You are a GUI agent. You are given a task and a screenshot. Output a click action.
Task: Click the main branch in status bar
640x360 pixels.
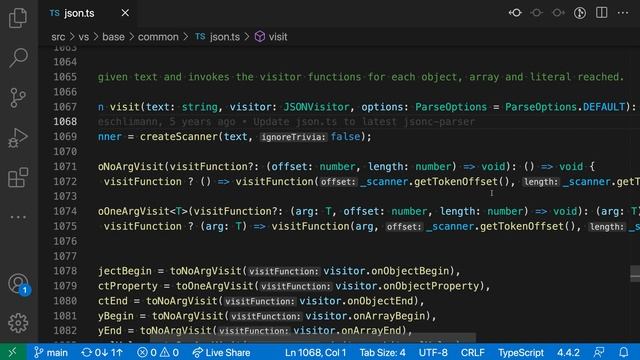click(x=51, y=352)
